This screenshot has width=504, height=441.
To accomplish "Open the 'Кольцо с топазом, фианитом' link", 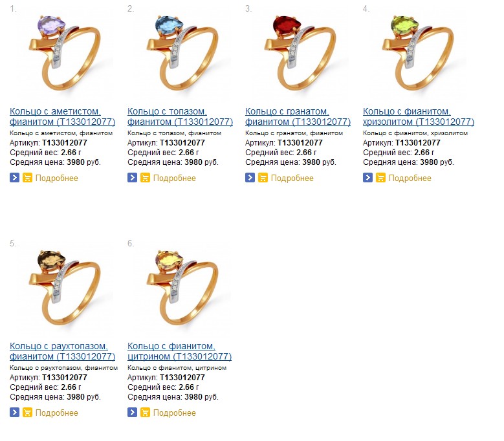I will (180, 116).
